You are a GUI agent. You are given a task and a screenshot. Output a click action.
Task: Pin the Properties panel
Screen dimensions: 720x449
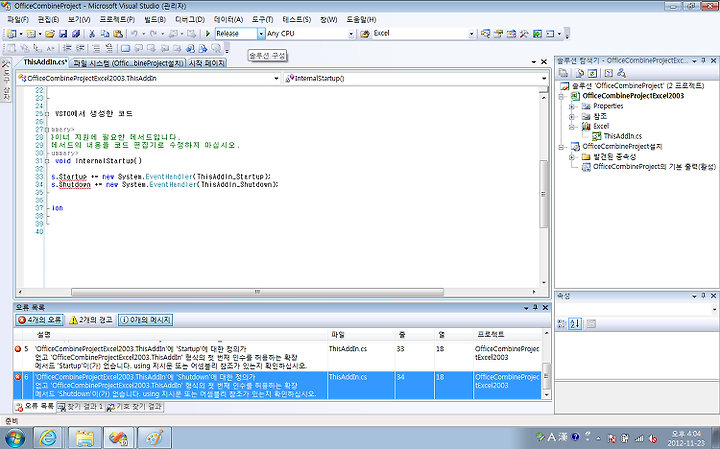tap(703, 296)
